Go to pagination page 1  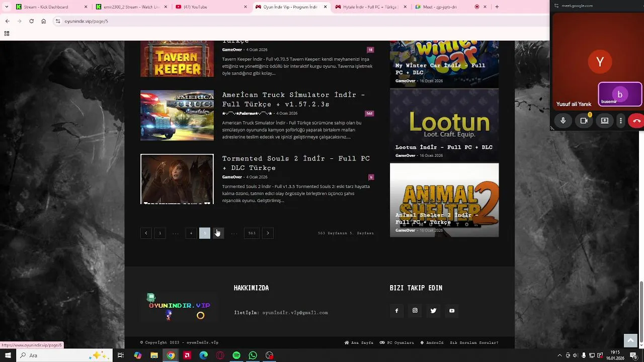tap(160, 233)
